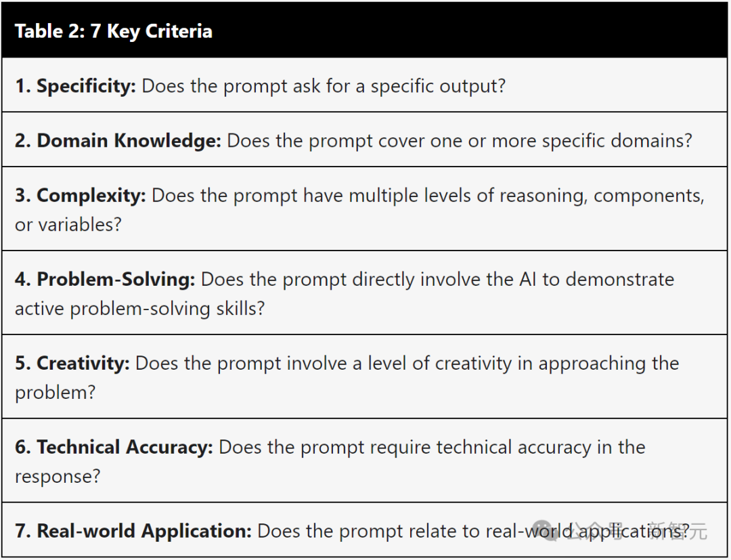Click the word "response?" under Technical Accuracy
Viewport: 731px width, 560px height.
click(58, 477)
